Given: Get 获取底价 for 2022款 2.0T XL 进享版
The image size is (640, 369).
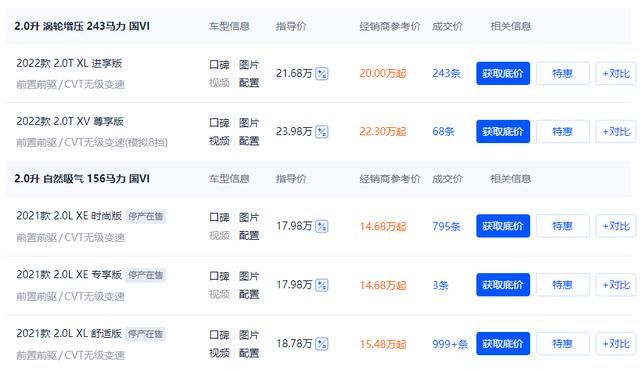Looking at the screenshot, I should [x=503, y=73].
